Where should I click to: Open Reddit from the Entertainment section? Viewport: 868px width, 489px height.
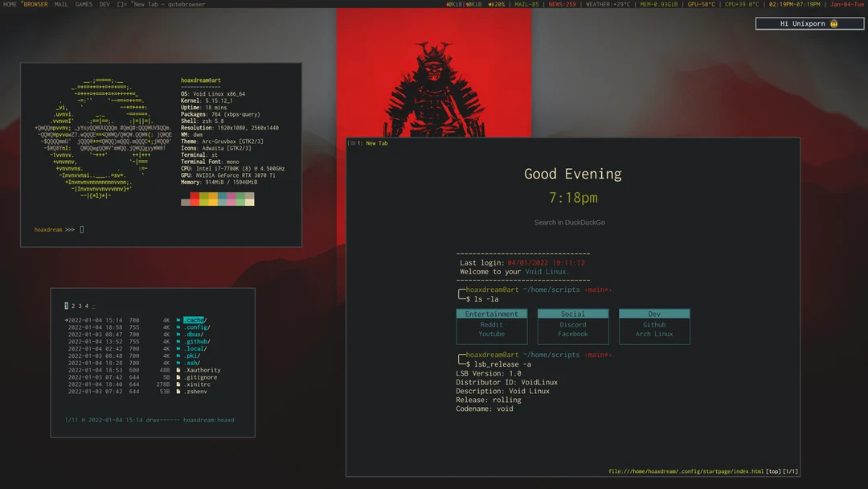[x=491, y=325]
